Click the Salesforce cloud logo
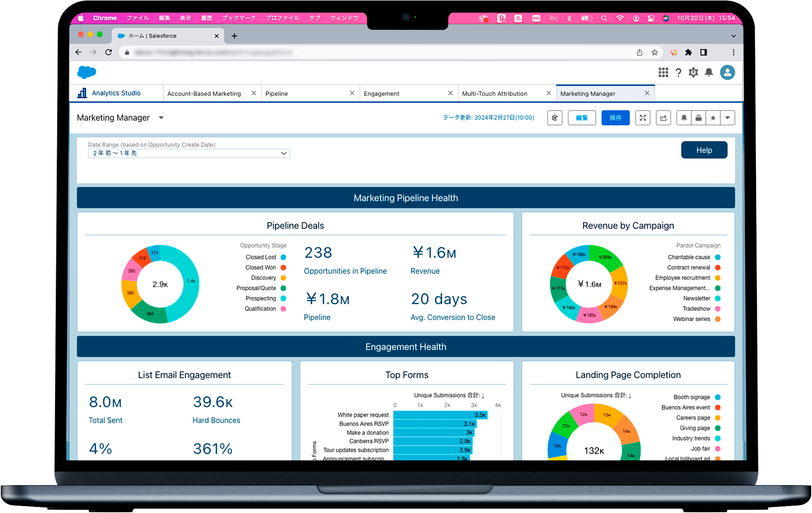812x513 pixels. tap(87, 72)
